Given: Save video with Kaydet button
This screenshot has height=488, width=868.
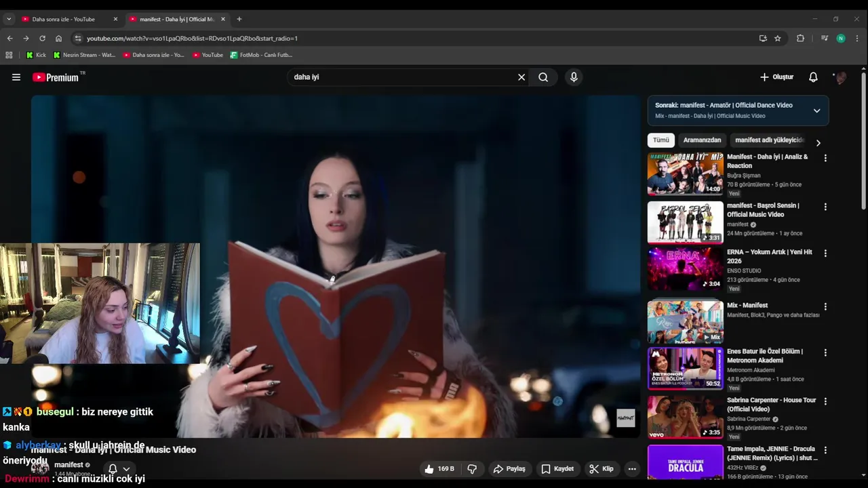Looking at the screenshot, I should 557,468.
